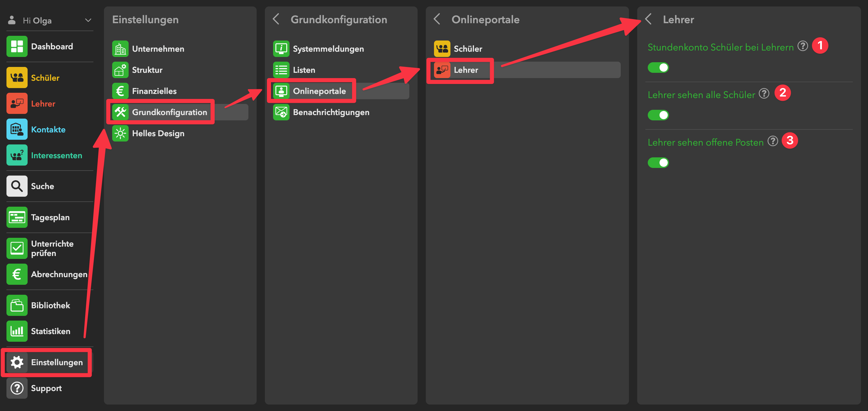Click the Lehrer icon in Onlineportale panel
The height and width of the screenshot is (411, 868).
tap(442, 70)
